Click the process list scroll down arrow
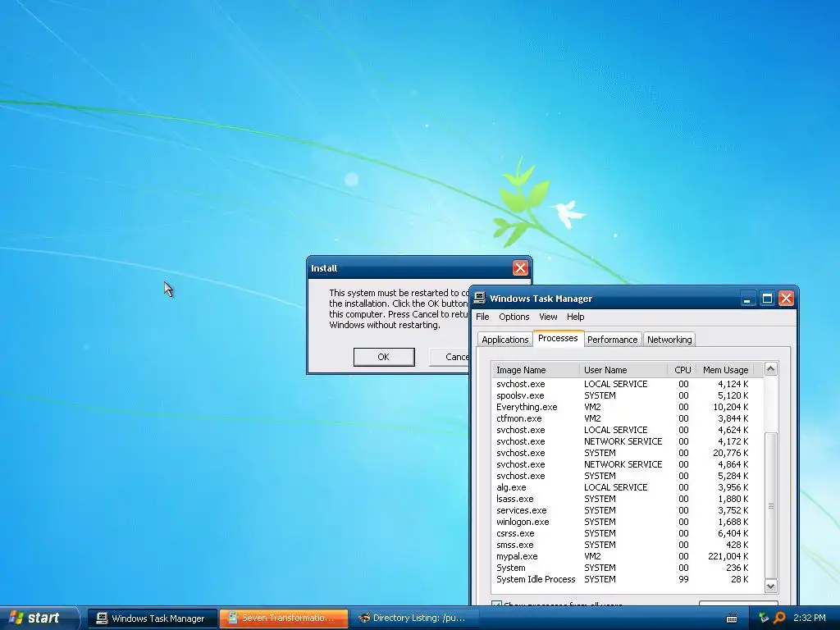Image resolution: width=840 pixels, height=630 pixels. (x=770, y=586)
